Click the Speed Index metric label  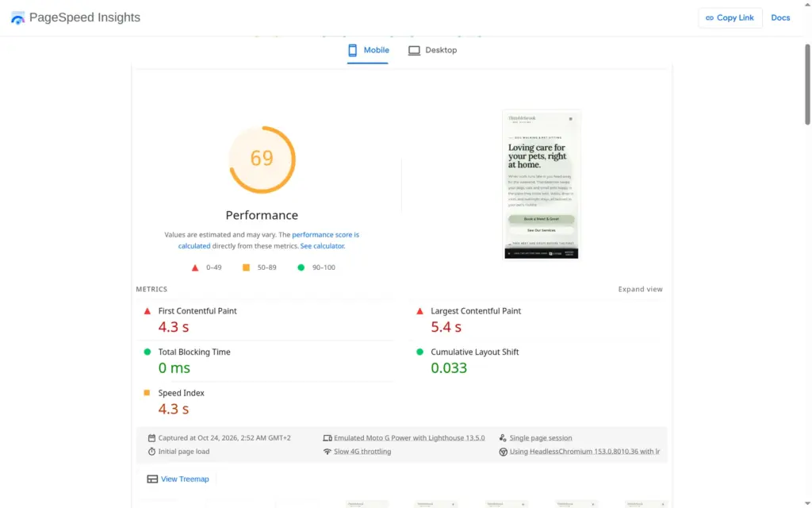[x=182, y=393]
